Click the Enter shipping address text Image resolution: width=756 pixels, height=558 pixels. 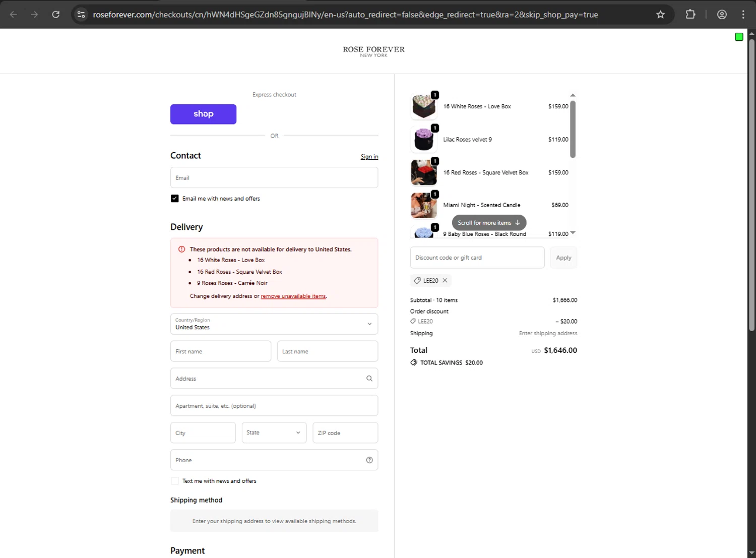(x=548, y=333)
